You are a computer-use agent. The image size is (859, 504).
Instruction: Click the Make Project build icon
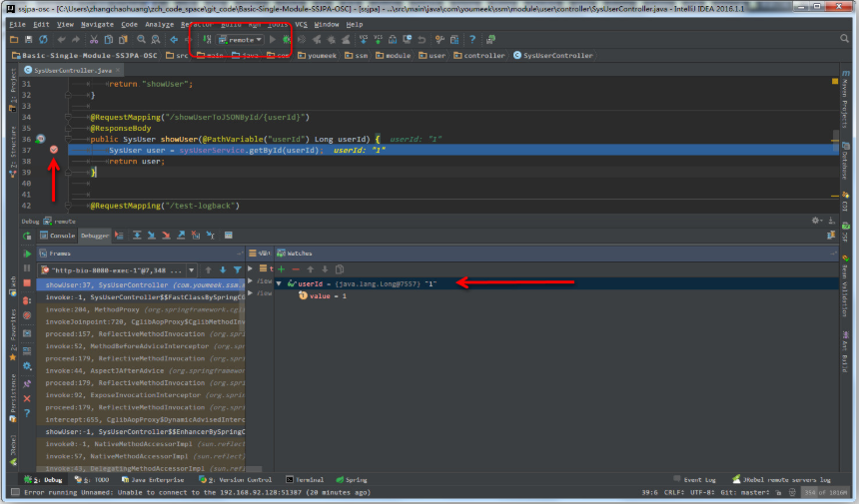[x=207, y=39]
